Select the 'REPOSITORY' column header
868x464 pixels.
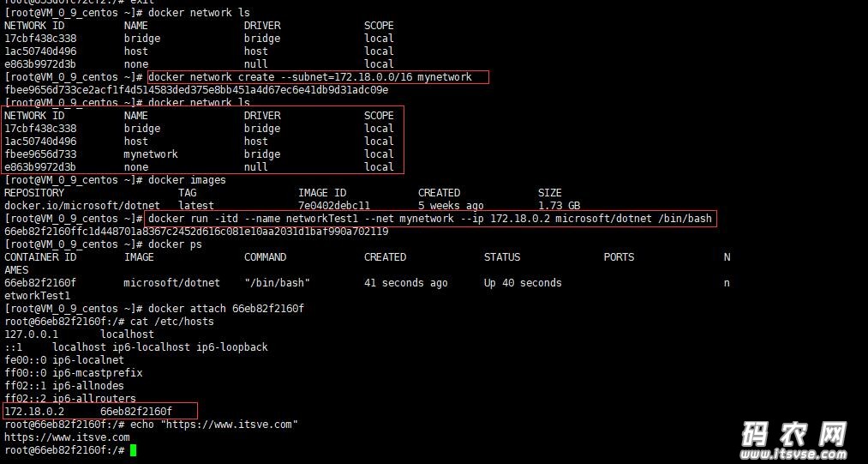tap(34, 193)
